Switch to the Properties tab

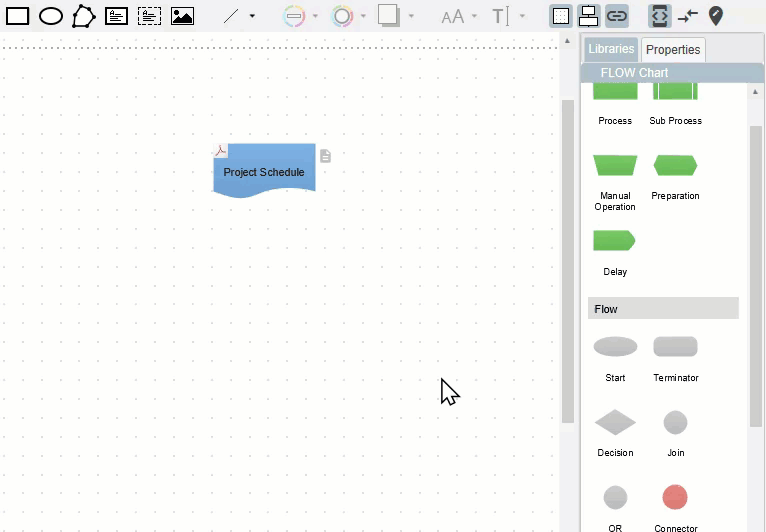pyautogui.click(x=673, y=49)
